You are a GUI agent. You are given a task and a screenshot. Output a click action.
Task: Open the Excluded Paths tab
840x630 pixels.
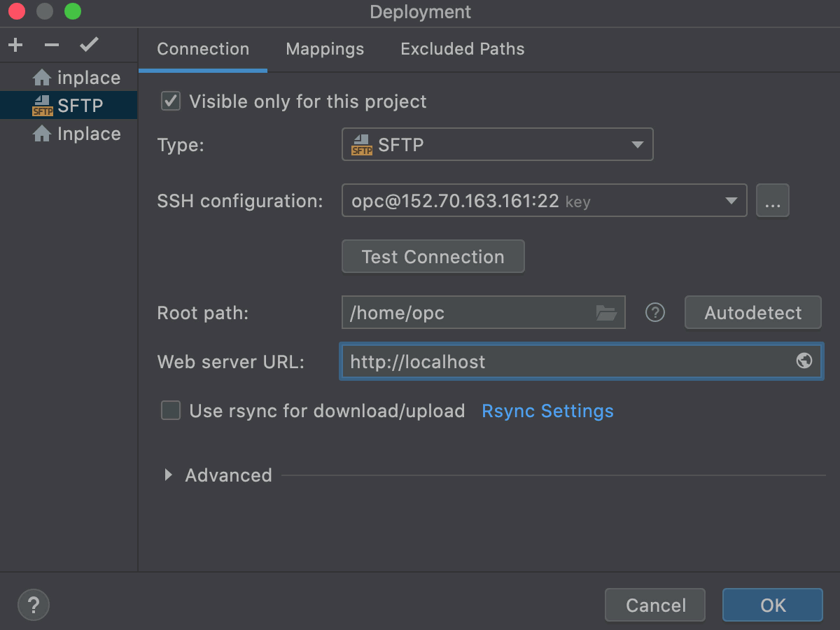point(462,49)
